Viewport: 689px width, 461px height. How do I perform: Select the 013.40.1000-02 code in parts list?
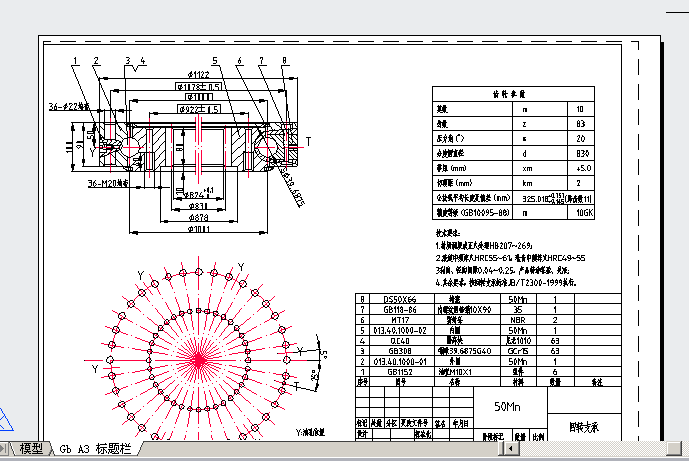(x=399, y=330)
